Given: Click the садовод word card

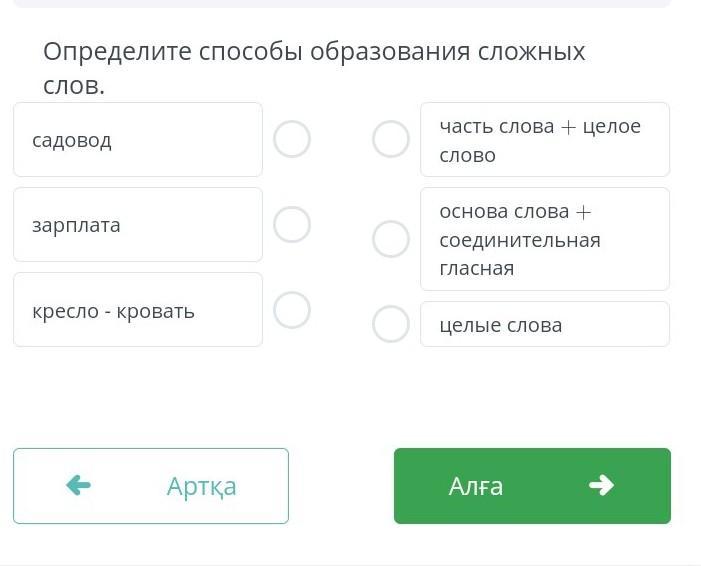Looking at the screenshot, I should pyautogui.click(x=138, y=140).
